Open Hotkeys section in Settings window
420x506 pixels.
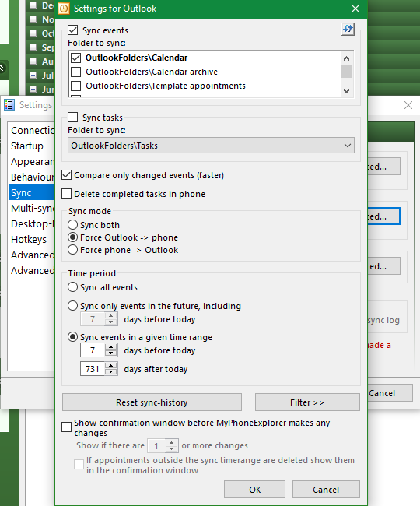click(x=32, y=239)
